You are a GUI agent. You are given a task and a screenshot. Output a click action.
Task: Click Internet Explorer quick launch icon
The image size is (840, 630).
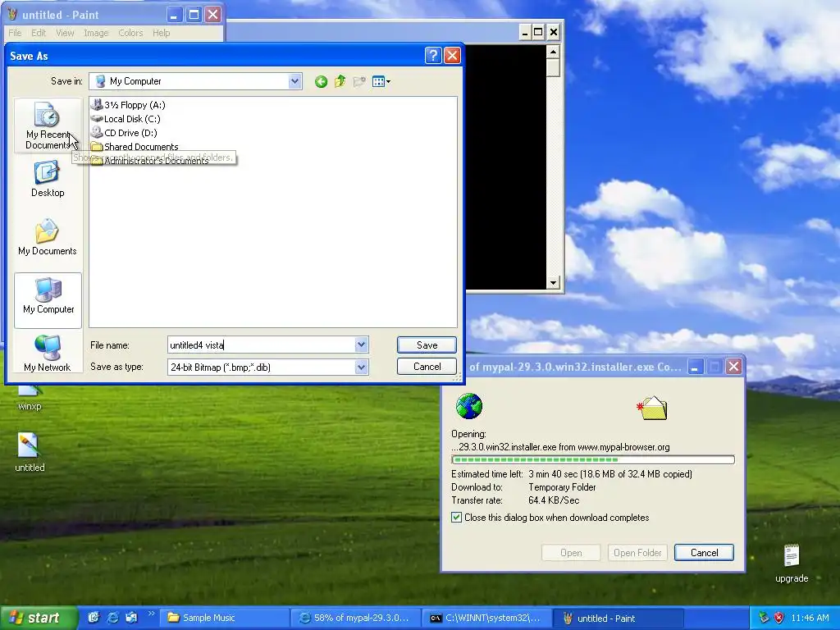(x=112, y=618)
